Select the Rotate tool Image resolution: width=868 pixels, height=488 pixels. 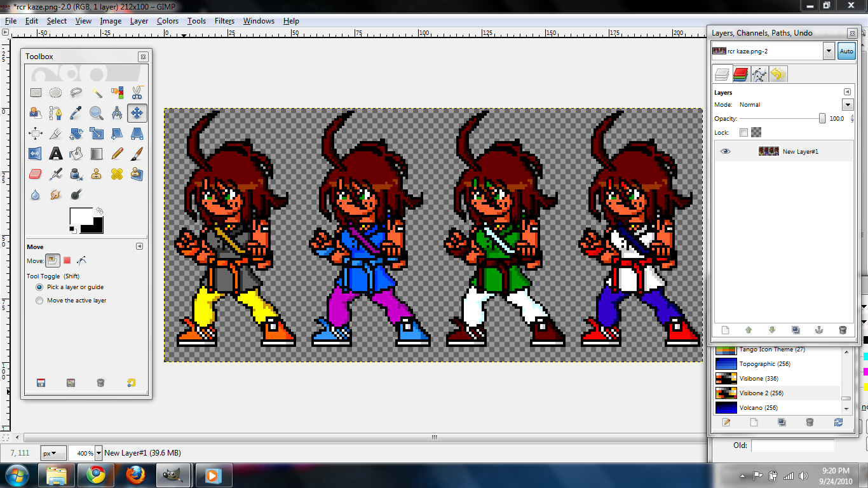point(76,133)
